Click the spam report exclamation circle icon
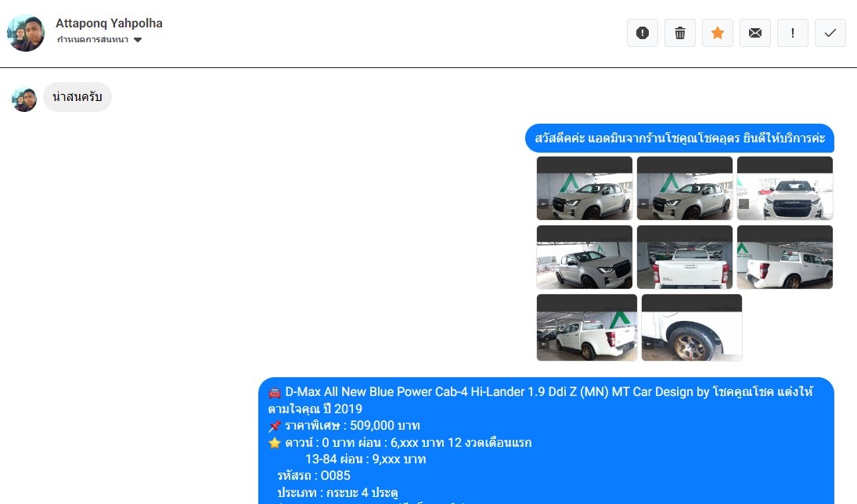This screenshot has height=504, width=857. click(x=643, y=34)
